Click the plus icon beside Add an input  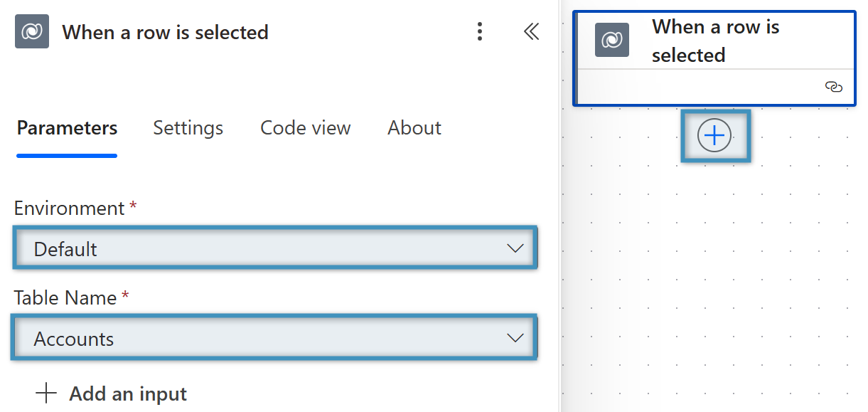46,393
